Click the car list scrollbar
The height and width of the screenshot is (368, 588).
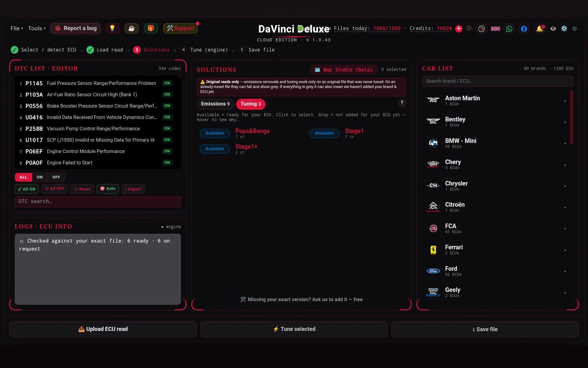point(572,117)
